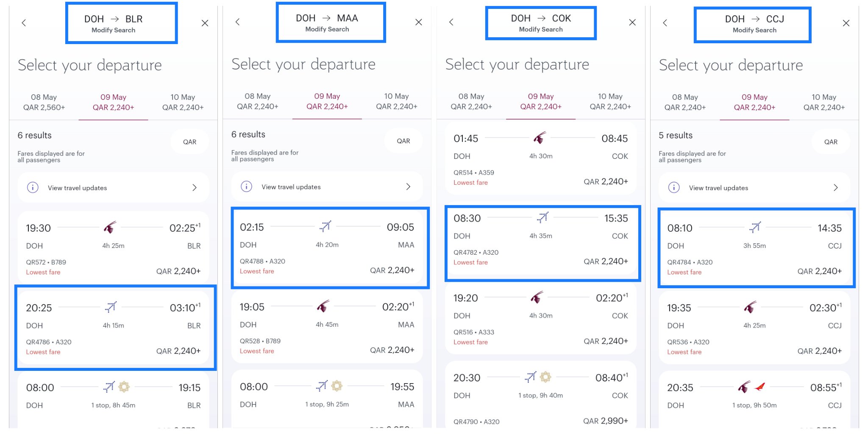Click the close X in the DOH→CCJ panel
The width and height of the screenshot is (868, 434).
coord(846,23)
